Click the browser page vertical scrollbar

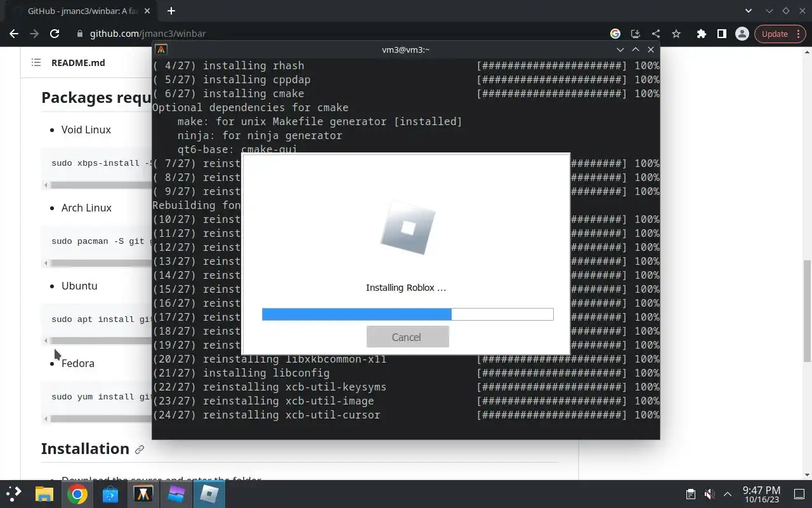coord(807,311)
